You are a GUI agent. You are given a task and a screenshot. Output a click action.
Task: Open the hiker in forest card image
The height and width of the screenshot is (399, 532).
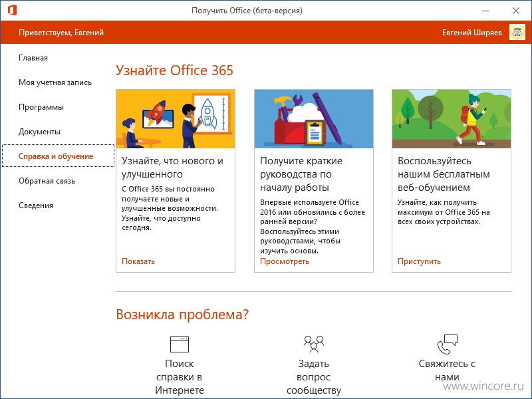coord(452,119)
